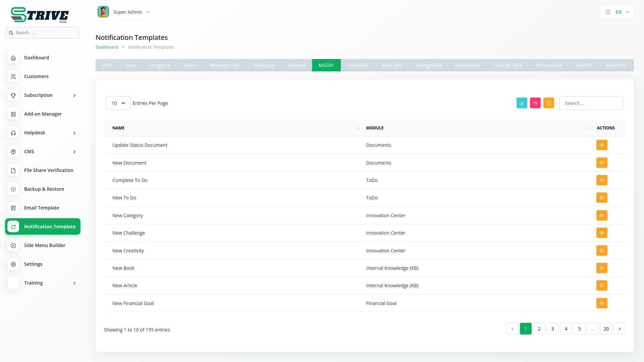Click the Settings gear sidebar icon
This screenshot has height=362, width=644.
tap(13, 264)
